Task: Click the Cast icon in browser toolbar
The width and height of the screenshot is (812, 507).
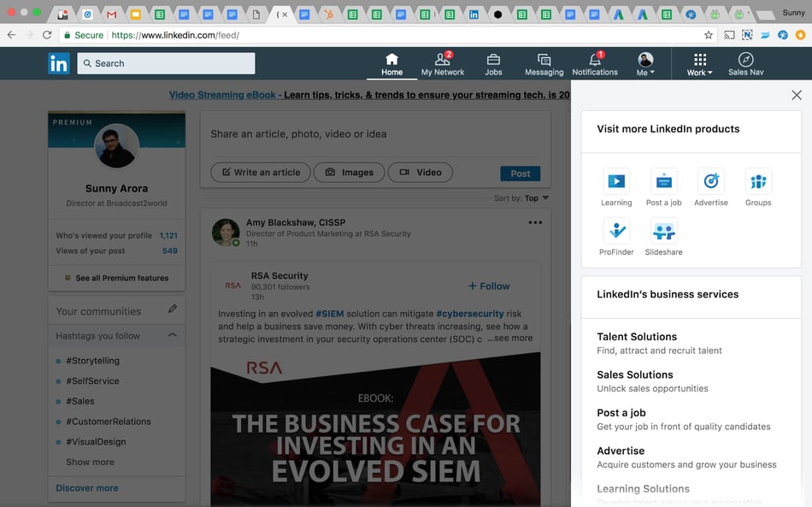Action: point(729,35)
